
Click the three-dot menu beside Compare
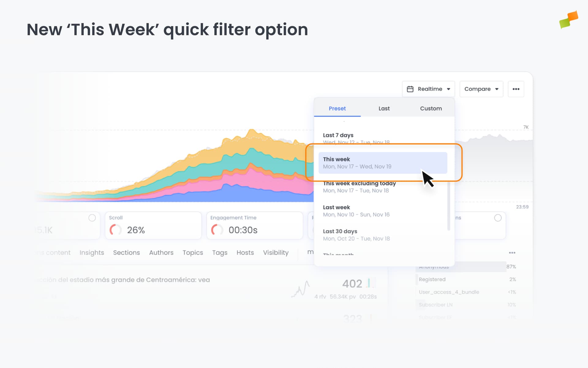[516, 89]
